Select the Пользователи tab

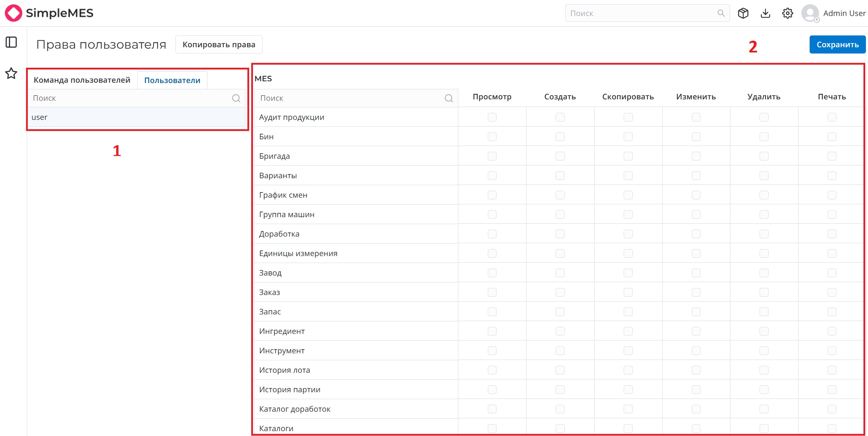172,80
